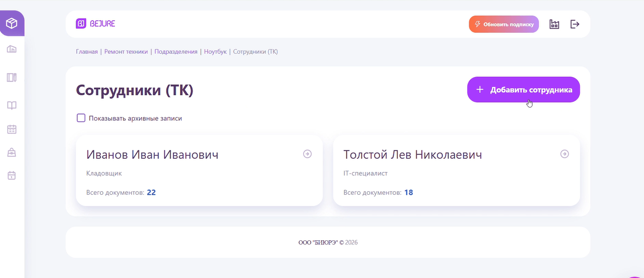Open the single-date calendar sidebar icon
This screenshot has height=278, width=644.
coord(12,175)
